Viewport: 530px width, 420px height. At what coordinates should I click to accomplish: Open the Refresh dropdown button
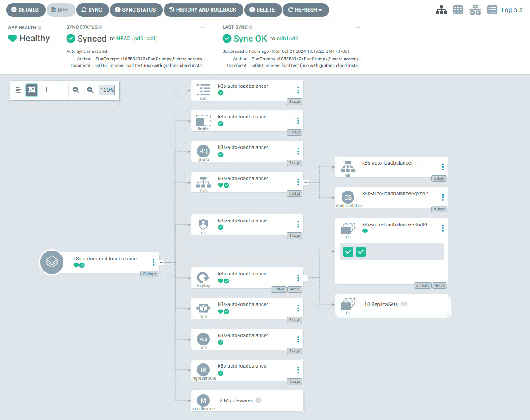point(306,10)
